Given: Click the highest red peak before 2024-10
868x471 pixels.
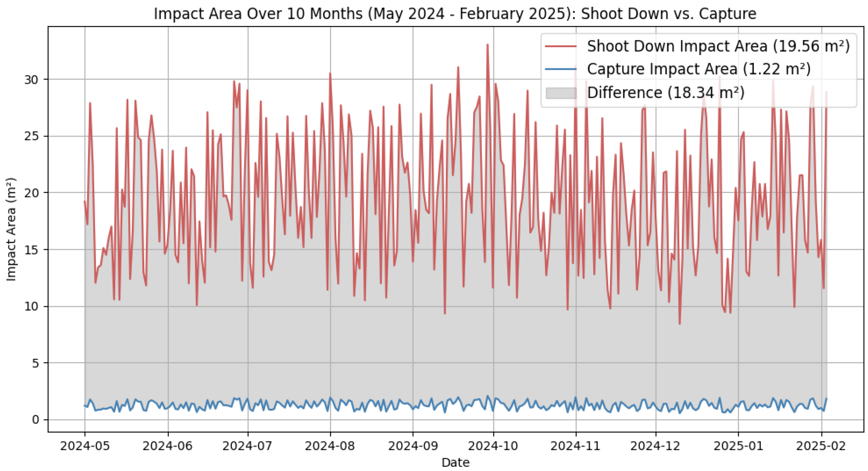Looking at the screenshot, I should coord(487,44).
